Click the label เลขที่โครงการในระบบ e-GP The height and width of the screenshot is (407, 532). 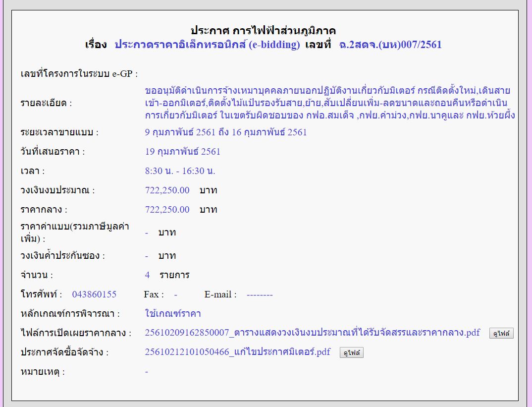pyautogui.click(x=79, y=74)
